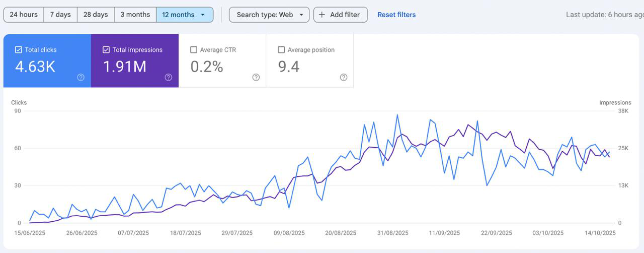644x253 pixels.
Task: Choose the 28 days date range
Action: 96,15
